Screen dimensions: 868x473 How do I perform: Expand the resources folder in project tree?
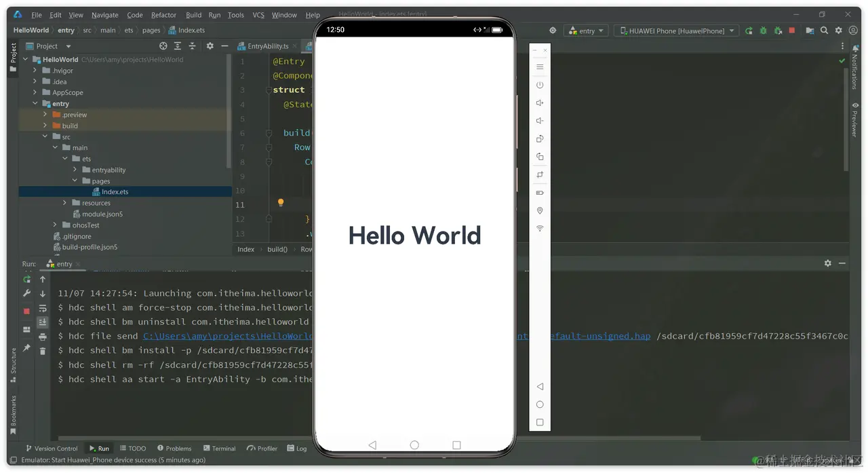[65, 203]
